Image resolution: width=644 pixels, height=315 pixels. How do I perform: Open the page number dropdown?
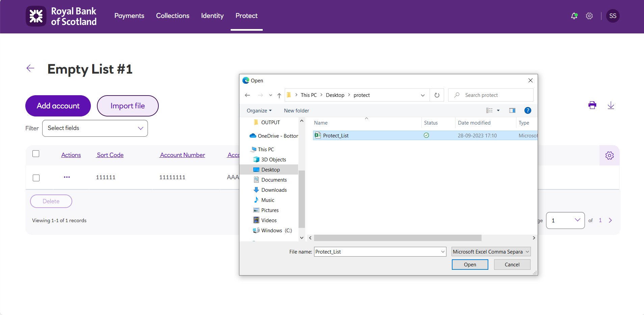tap(565, 220)
